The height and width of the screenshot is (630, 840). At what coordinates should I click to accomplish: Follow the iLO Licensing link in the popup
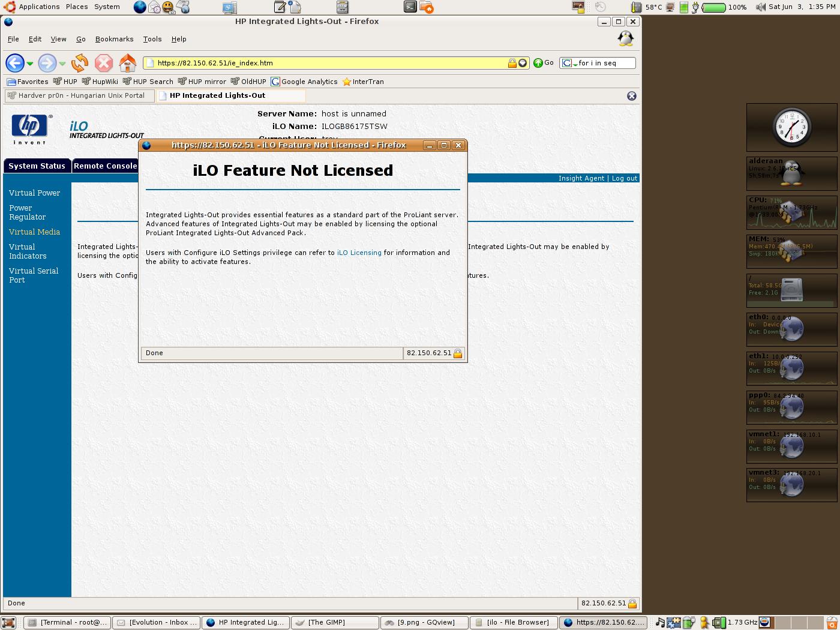[x=359, y=253]
